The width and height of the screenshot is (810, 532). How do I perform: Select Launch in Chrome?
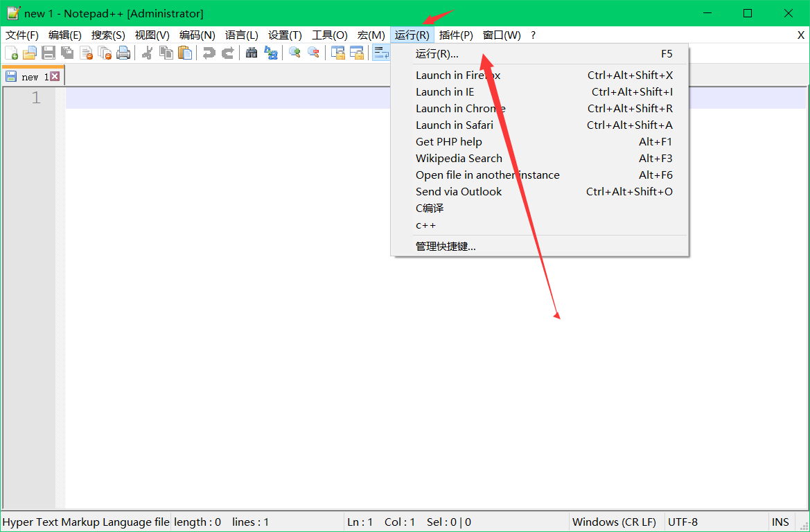[x=460, y=108]
